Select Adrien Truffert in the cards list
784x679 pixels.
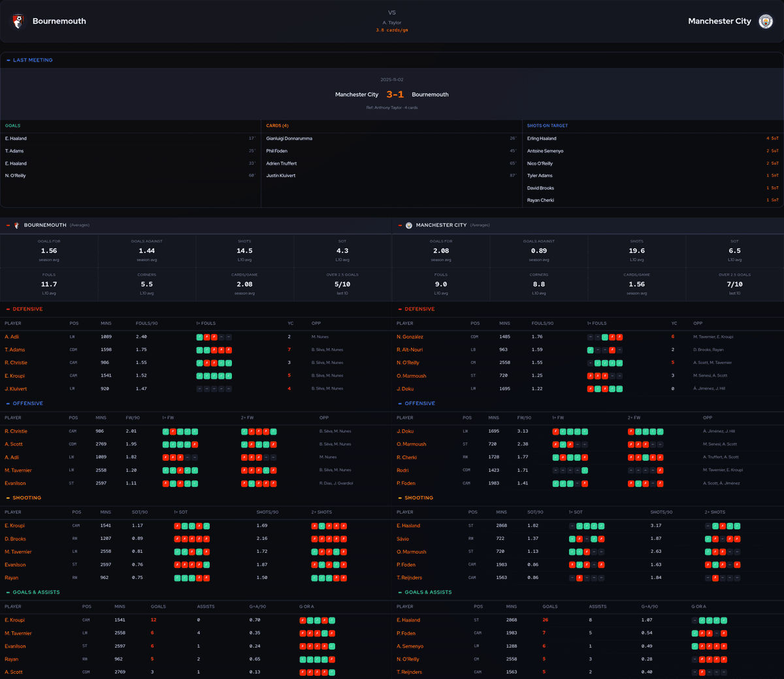pos(281,163)
